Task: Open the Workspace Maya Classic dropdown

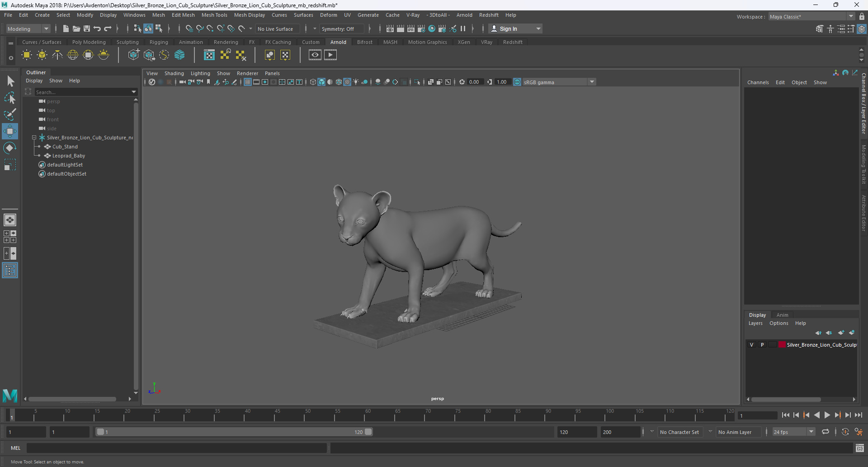Action: coord(811,17)
